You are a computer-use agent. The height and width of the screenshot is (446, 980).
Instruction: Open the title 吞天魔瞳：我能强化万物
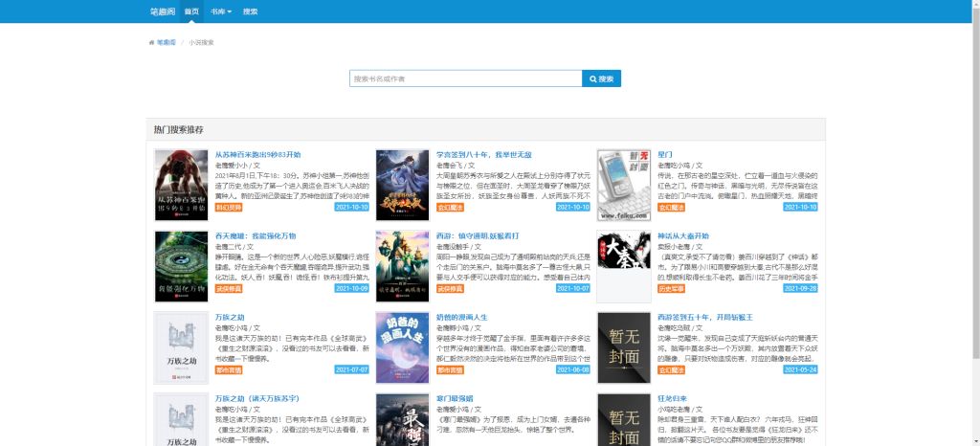[256, 236]
